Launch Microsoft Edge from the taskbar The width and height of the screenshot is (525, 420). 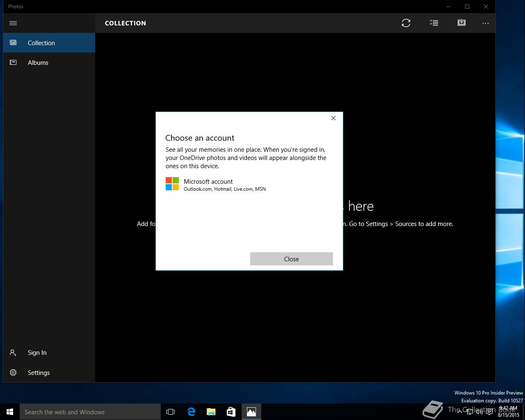[x=191, y=412]
